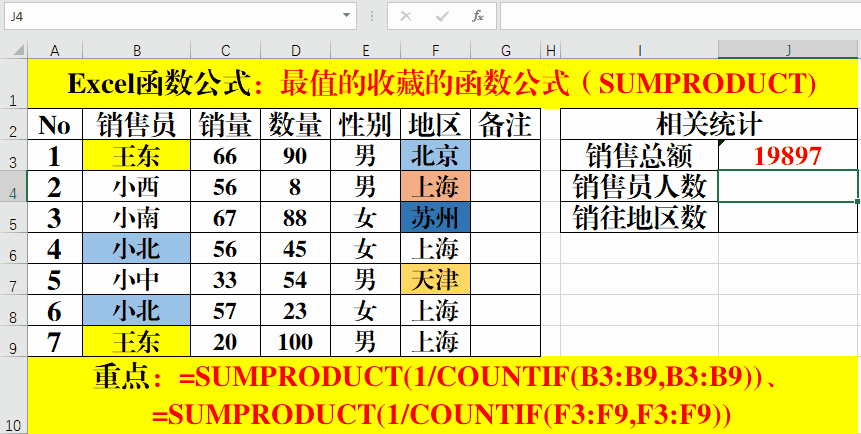Screen dimensions: 861x434
Task: Open Insert Function (fx) dialog
Action: [x=478, y=16]
